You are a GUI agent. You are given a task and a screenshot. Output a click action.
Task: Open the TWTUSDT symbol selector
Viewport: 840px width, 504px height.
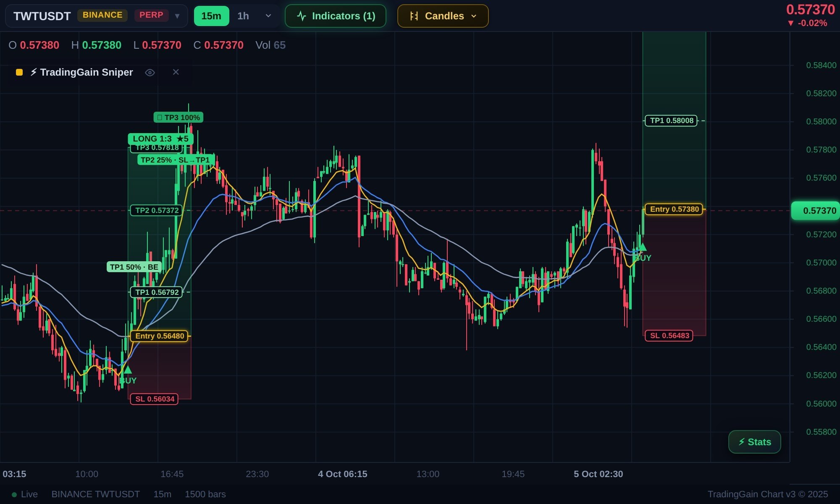coord(96,16)
